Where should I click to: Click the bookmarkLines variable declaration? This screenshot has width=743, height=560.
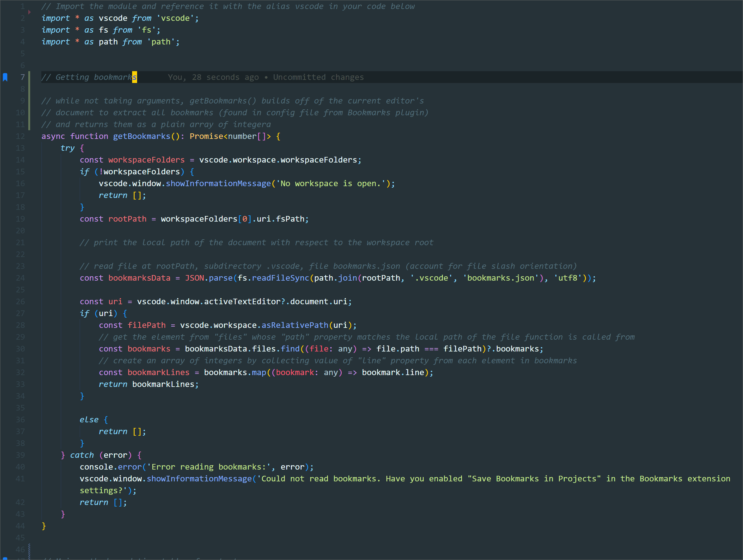(158, 373)
